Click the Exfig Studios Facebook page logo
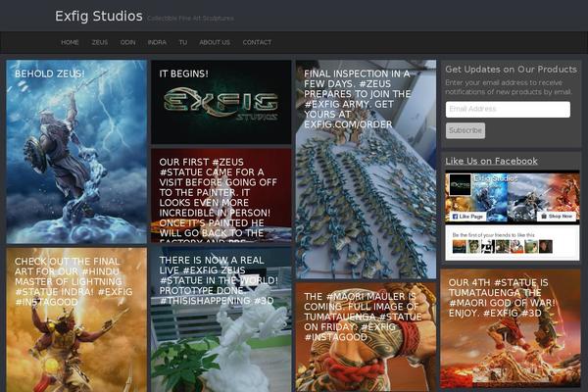Screen dimensions: 588x392 pos(461,184)
